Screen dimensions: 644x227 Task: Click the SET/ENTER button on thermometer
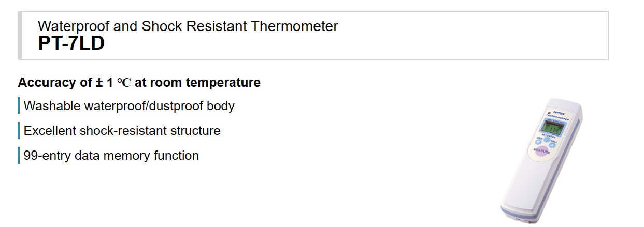[546, 140]
